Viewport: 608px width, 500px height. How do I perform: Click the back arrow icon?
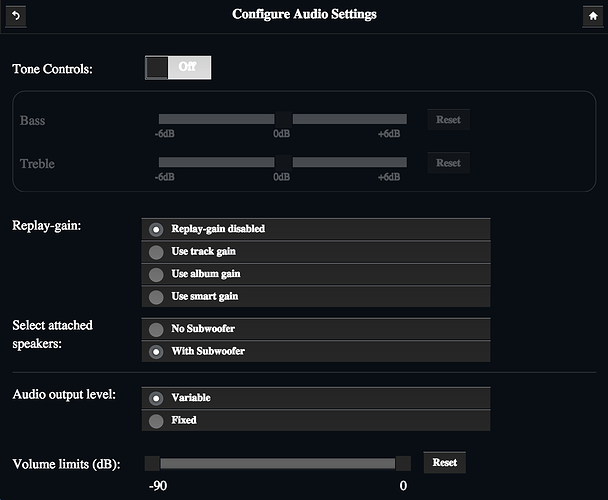pyautogui.click(x=16, y=16)
